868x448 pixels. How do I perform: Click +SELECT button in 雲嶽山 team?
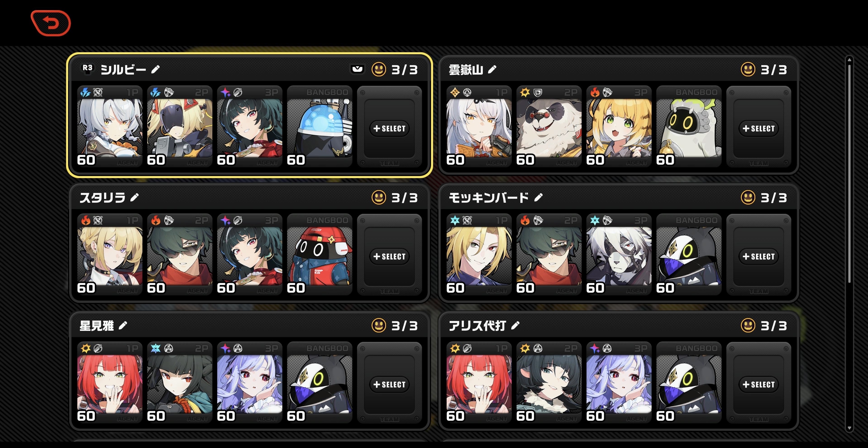(759, 129)
